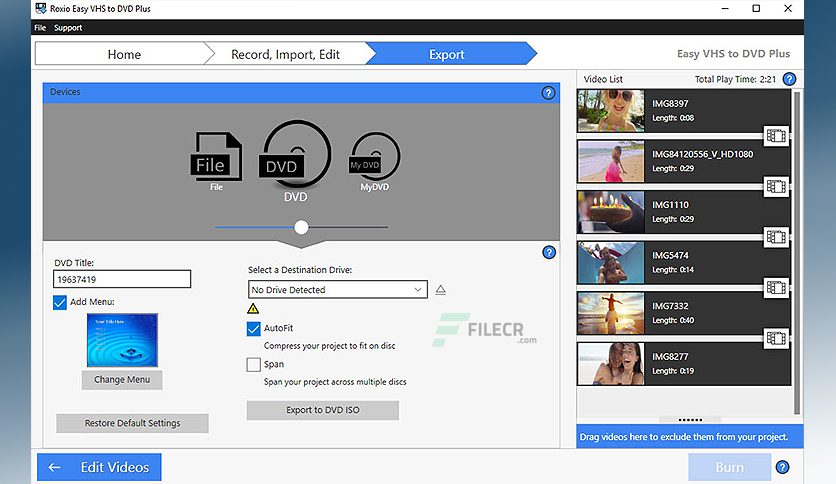
Task: Click 'Total Play Time: 2:21' text
Action: [x=735, y=79]
